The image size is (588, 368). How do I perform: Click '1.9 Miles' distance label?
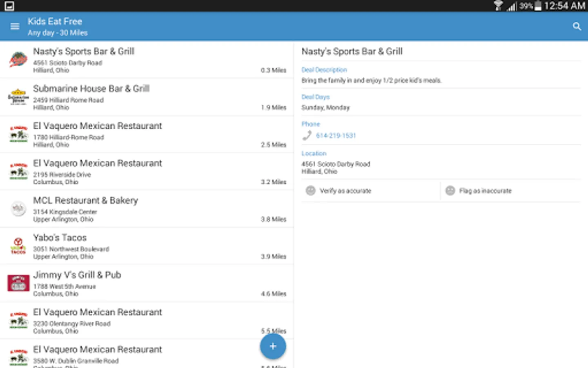click(274, 108)
